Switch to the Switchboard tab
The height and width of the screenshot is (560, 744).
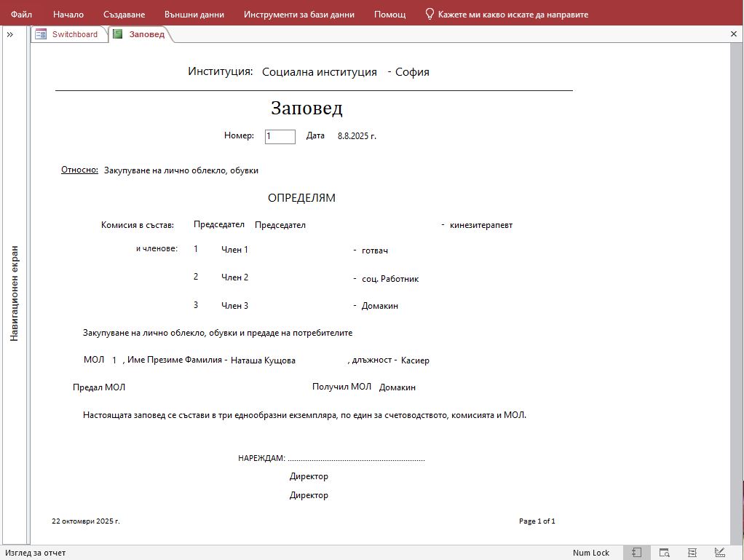click(68, 34)
